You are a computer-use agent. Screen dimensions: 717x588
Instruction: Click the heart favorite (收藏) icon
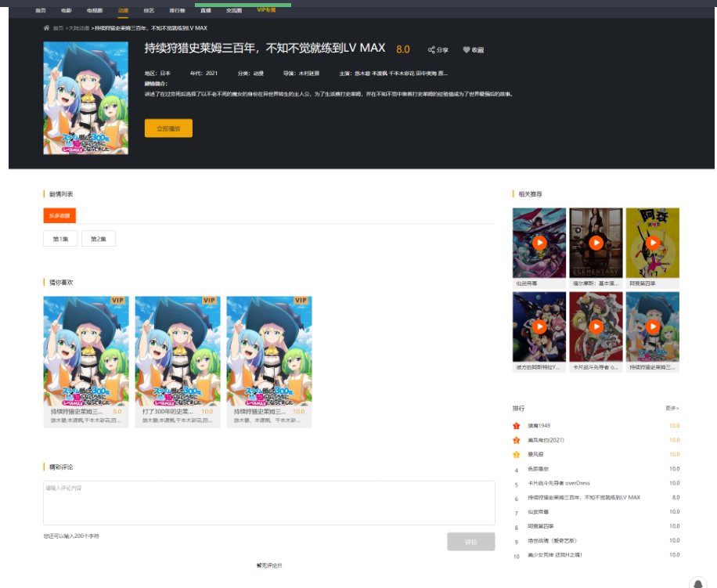pyautogui.click(x=467, y=50)
